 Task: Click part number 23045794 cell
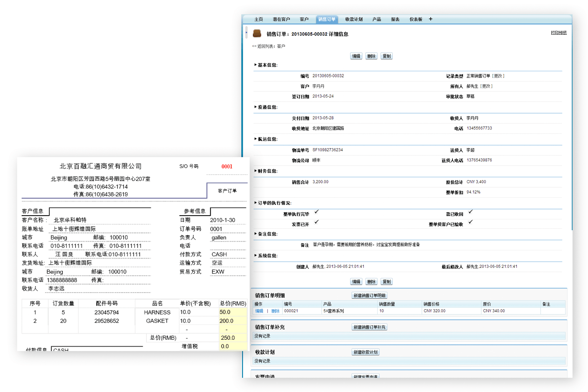(107, 312)
